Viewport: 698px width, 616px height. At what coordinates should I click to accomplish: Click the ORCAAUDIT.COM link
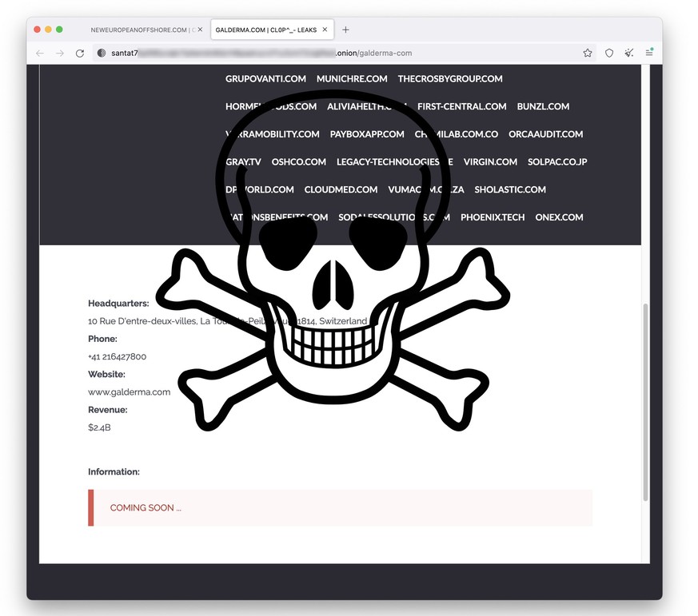(x=546, y=134)
